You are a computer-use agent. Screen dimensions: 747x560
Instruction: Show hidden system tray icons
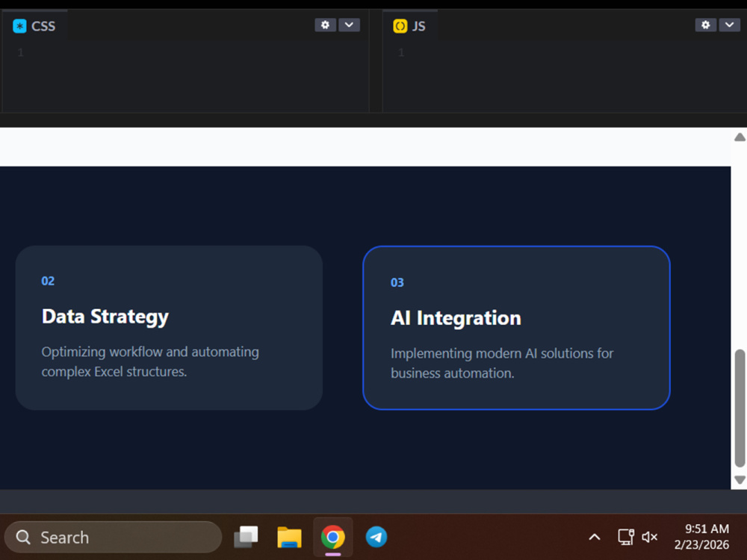tap(595, 537)
